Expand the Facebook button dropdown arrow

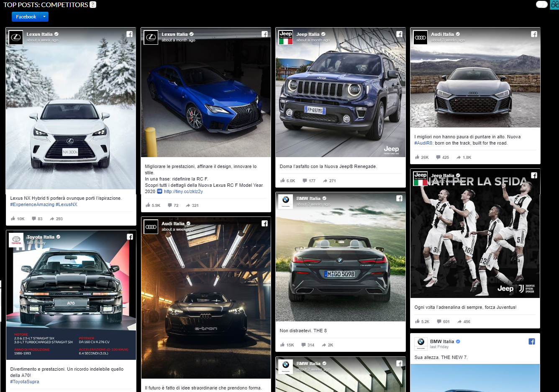click(44, 17)
